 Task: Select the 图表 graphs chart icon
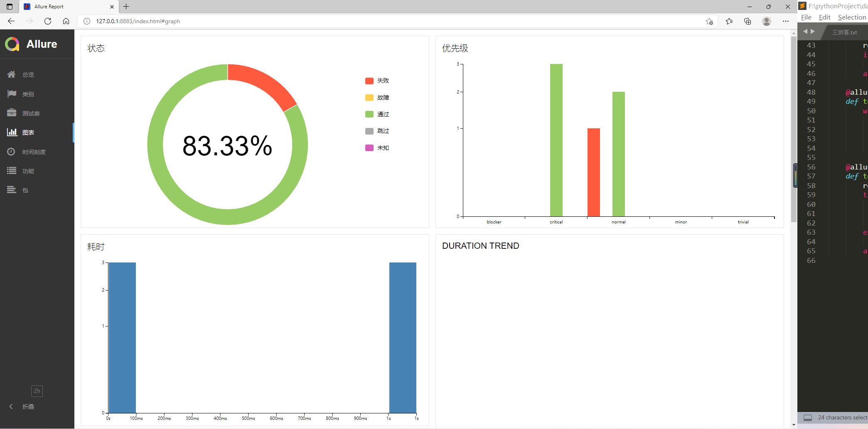click(12, 132)
